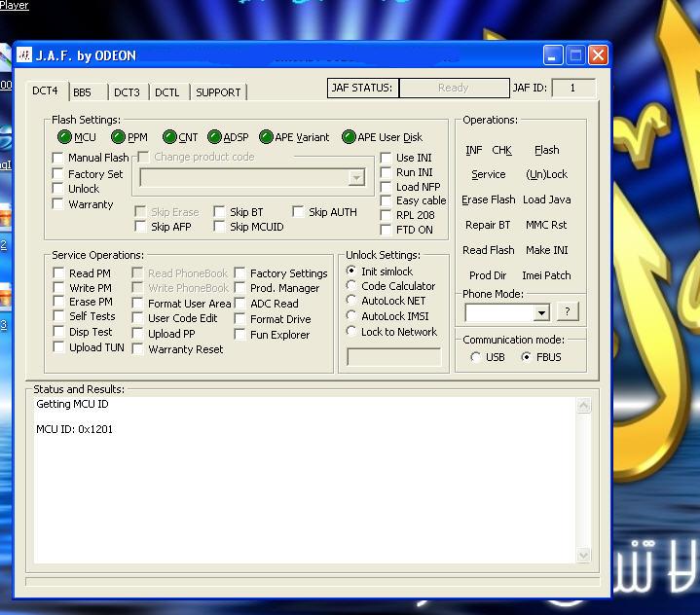Tick the Warranty checkbox
700x615 pixels.
(57, 204)
